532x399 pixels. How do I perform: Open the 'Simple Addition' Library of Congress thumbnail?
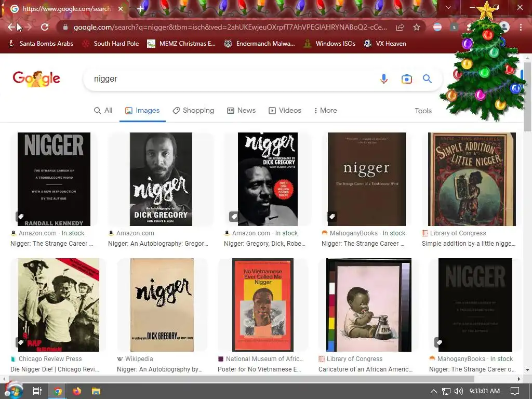pyautogui.click(x=472, y=179)
